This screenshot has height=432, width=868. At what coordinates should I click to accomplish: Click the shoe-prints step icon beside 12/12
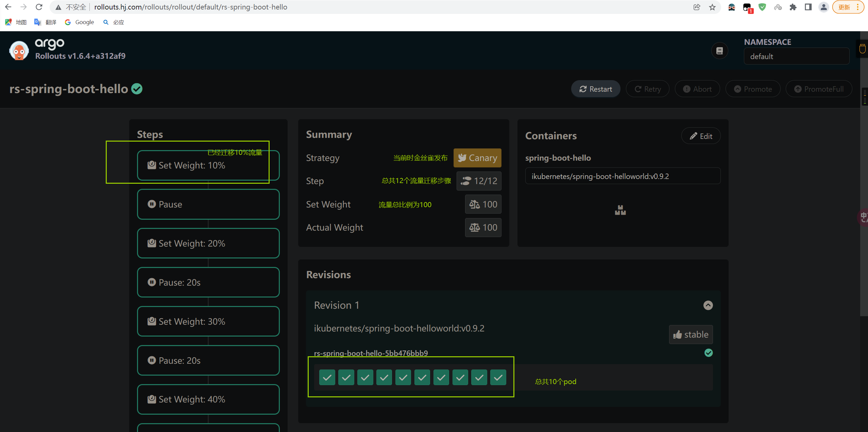466,181
